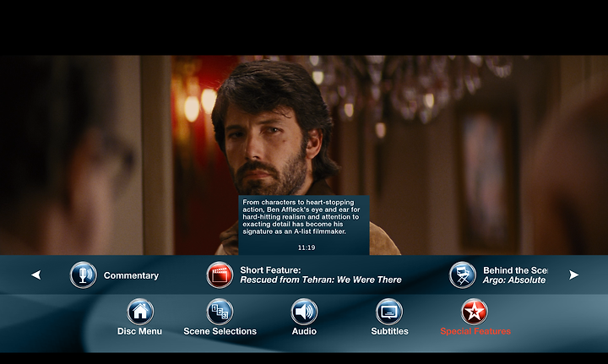Select the Audio speaker icon
This screenshot has height=364, width=608.
coord(304,312)
